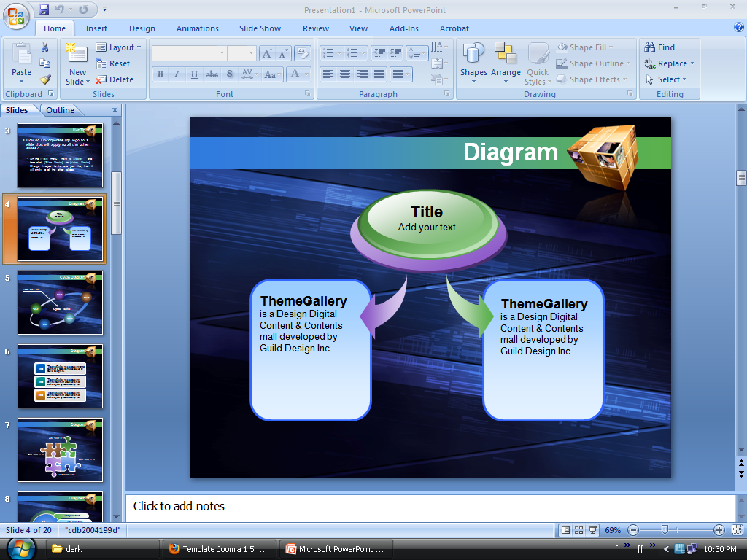
Task: Open the font size combo box
Action: pyautogui.click(x=241, y=53)
